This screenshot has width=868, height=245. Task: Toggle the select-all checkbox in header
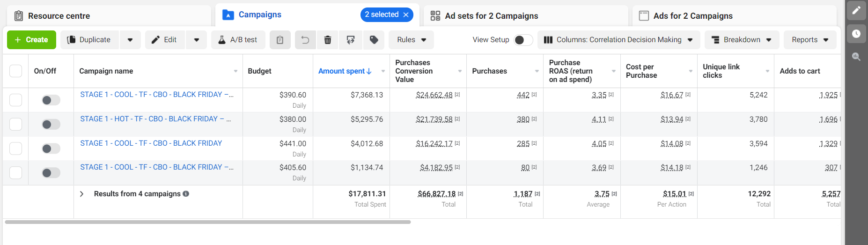(15, 71)
